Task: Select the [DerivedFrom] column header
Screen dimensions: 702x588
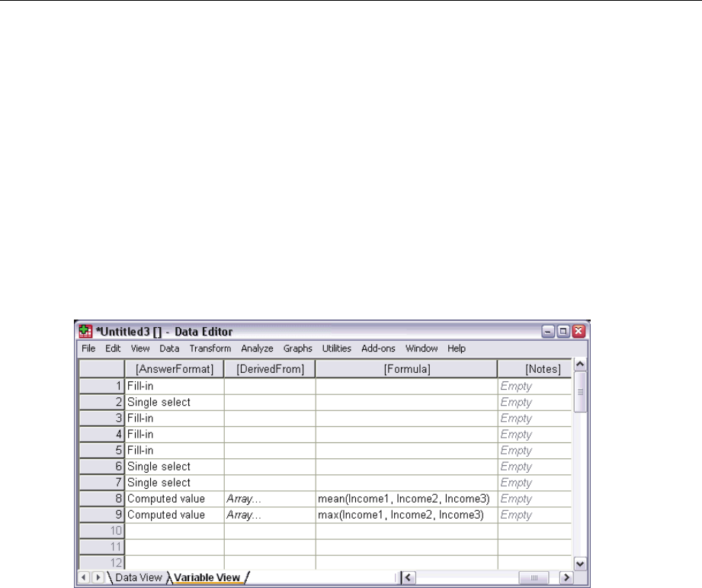Action: point(270,369)
